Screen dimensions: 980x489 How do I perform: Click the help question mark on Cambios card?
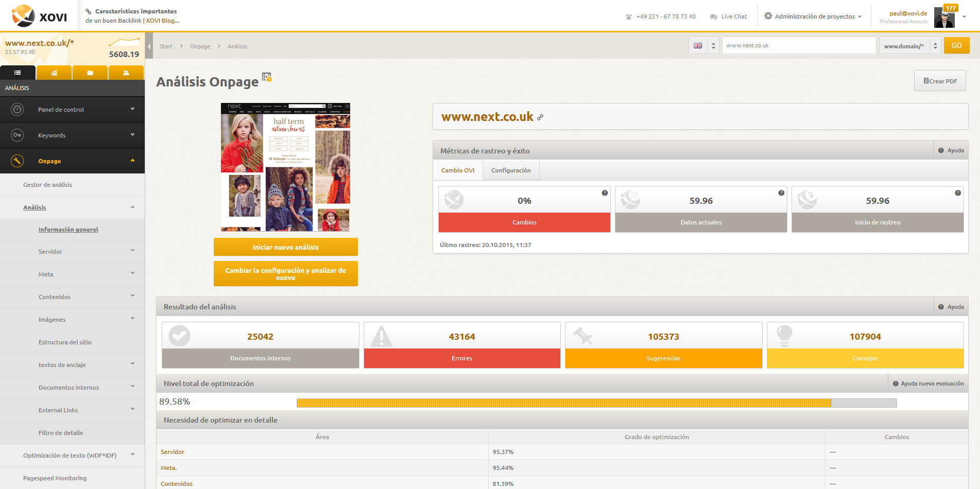tap(605, 193)
